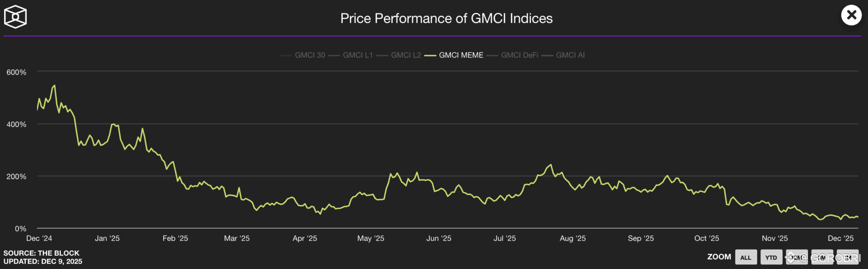Click GMCI MEME yellow line marker
The image size is (868, 269).
tap(430, 56)
